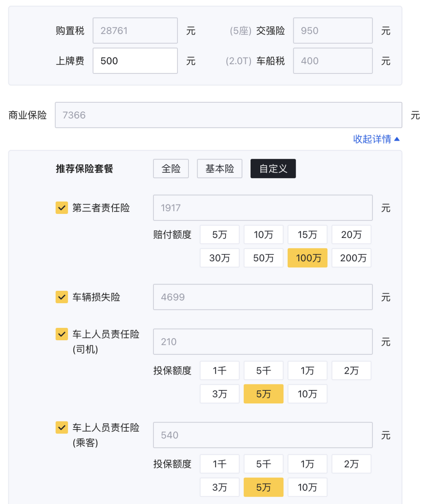Image resolution: width=427 pixels, height=504 pixels.
Task: Select 5千 coverage for driver liability
Action: pyautogui.click(x=263, y=371)
